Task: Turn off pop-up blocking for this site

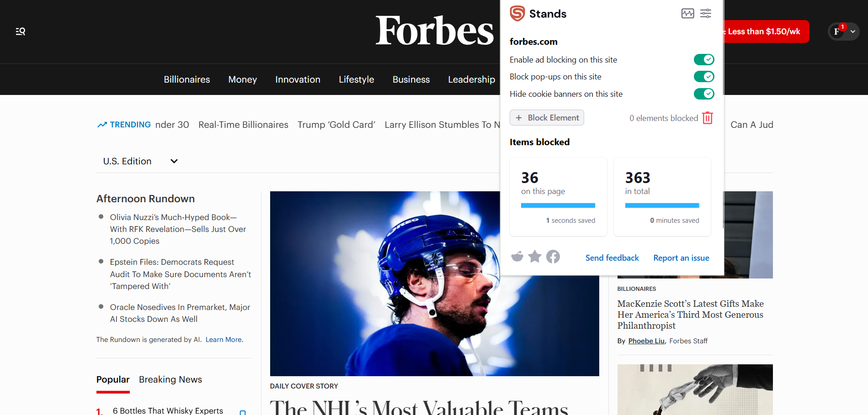Action: point(703,76)
